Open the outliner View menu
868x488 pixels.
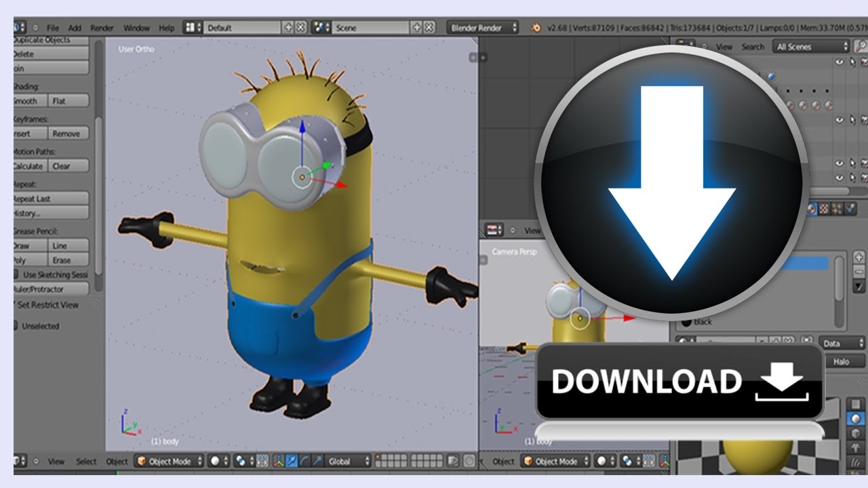coord(724,47)
